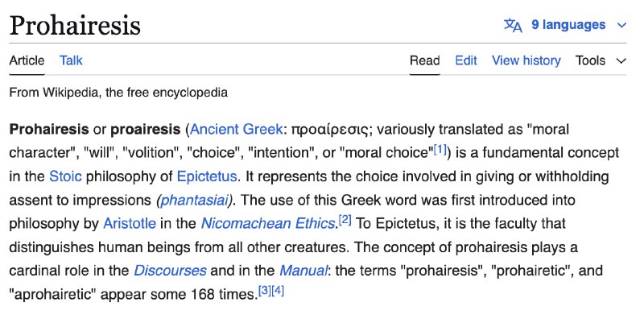
Task: Open the Nicomachean Ethics link
Action: tap(268, 224)
